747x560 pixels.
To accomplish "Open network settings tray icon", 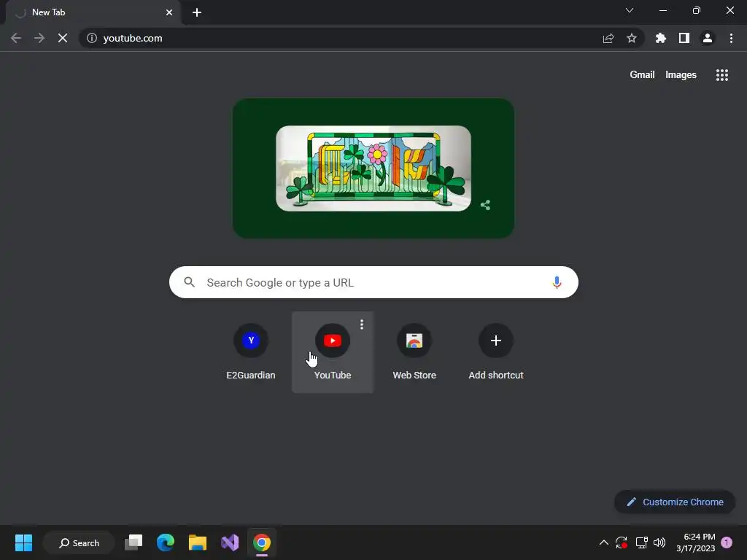I will coord(641,542).
